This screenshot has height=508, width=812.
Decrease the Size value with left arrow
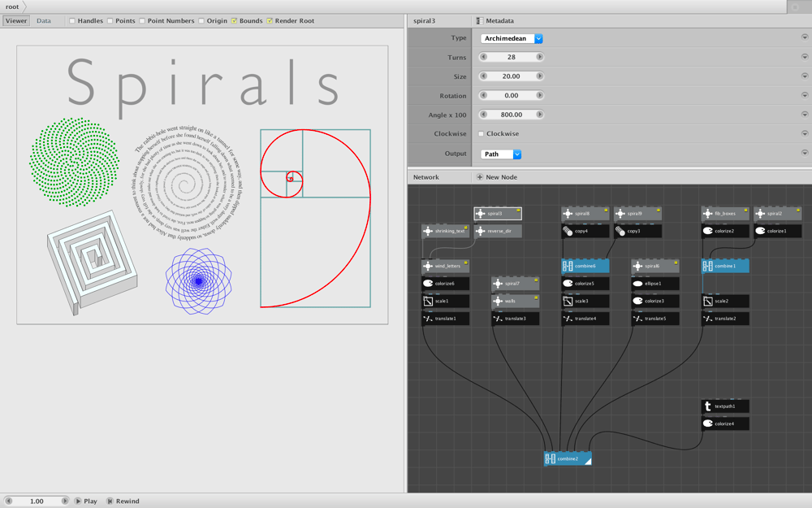483,76
